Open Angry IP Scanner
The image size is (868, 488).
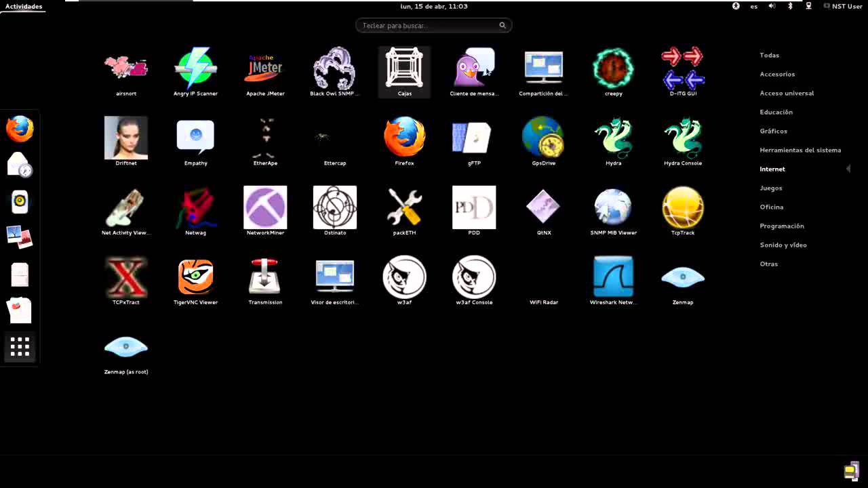[195, 72]
